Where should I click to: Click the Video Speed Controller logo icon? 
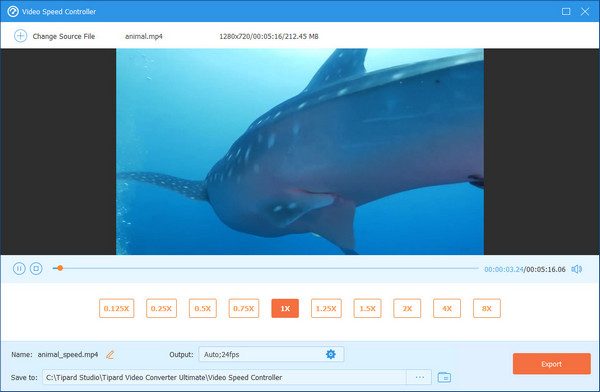click(13, 11)
